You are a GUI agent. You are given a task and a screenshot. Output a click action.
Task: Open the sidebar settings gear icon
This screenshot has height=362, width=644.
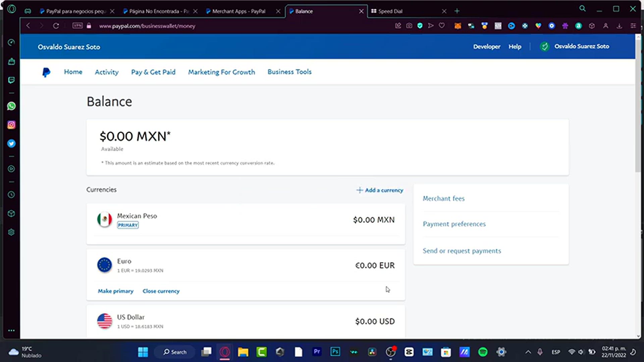pyautogui.click(x=11, y=232)
